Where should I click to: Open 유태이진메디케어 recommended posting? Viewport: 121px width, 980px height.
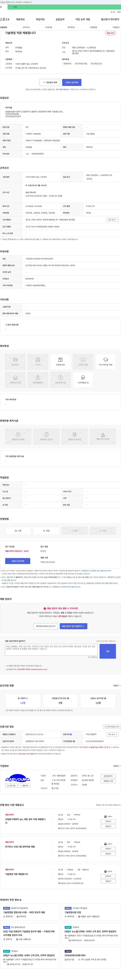(75, 955)
